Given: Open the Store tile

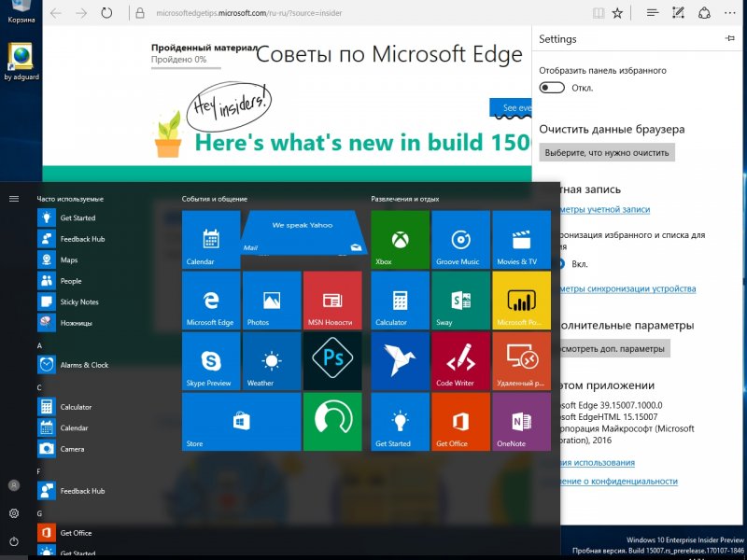Looking at the screenshot, I should 242,422.
